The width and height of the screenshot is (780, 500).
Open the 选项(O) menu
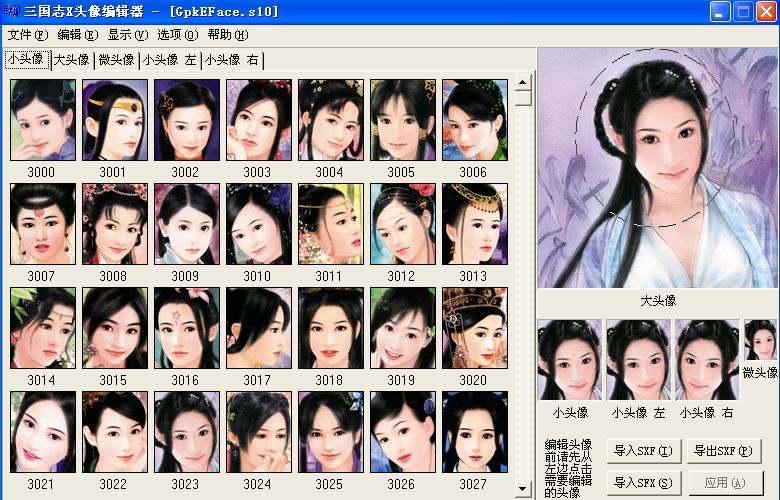[x=178, y=35]
